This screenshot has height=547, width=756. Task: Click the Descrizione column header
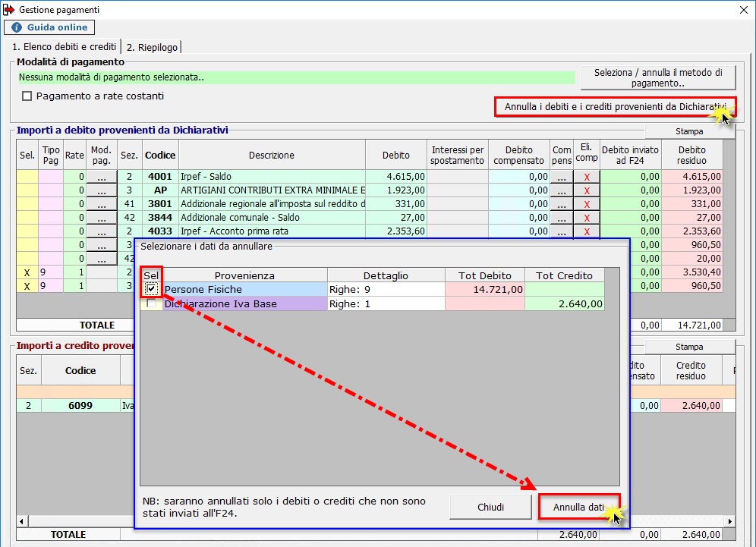272,156
